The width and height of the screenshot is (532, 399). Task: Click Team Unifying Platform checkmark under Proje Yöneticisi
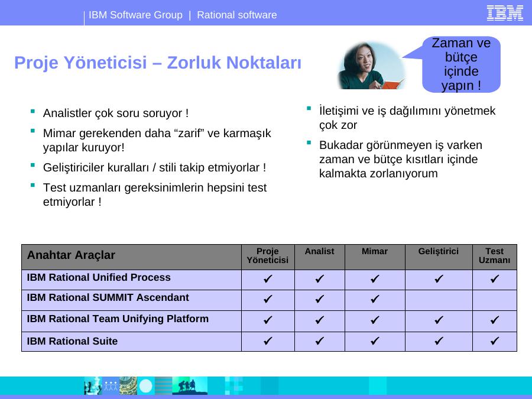point(268,320)
